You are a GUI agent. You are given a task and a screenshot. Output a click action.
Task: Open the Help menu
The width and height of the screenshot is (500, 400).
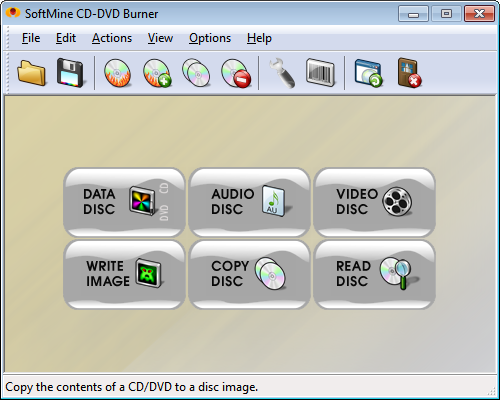coord(259,38)
